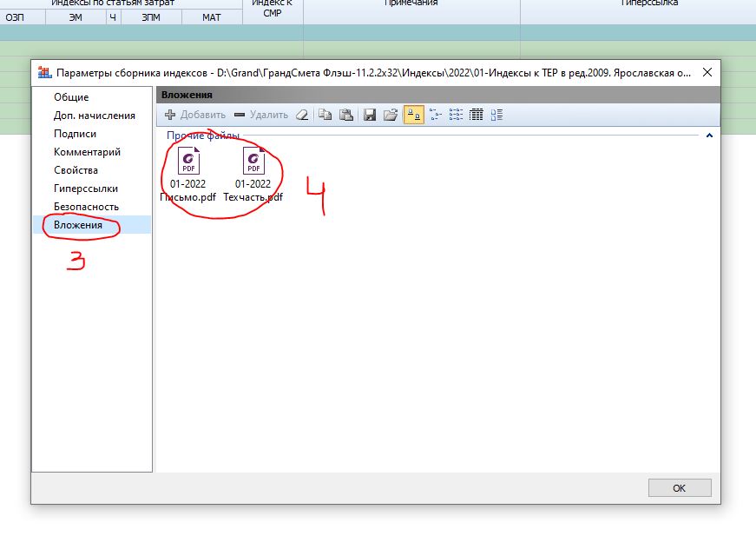The width and height of the screenshot is (756, 549).
Task: Open the Общие section
Action: (71, 97)
